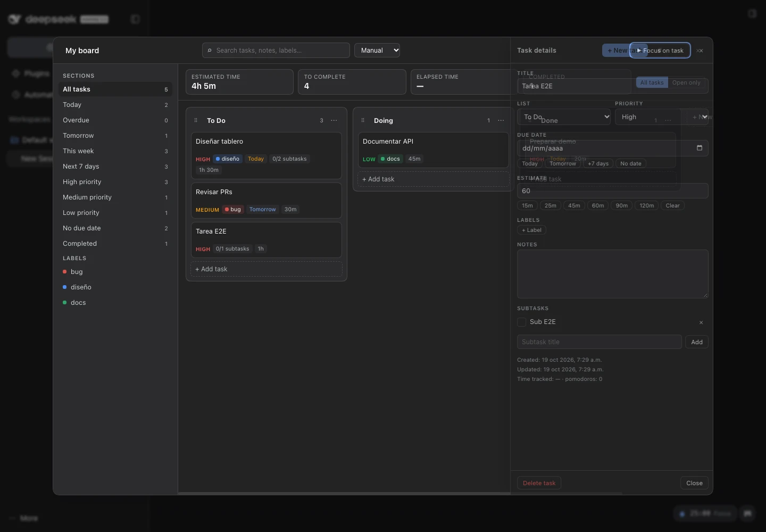The height and width of the screenshot is (532, 766).
Task: Click the To Do column drag handle
Action: pos(196,120)
